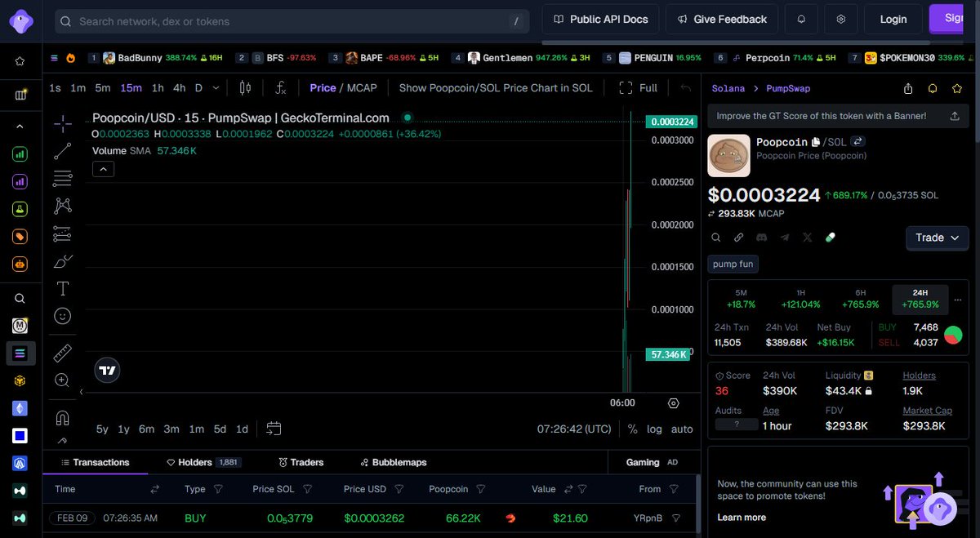Click the Give Feedback button
The image size is (980, 538).
click(721, 19)
